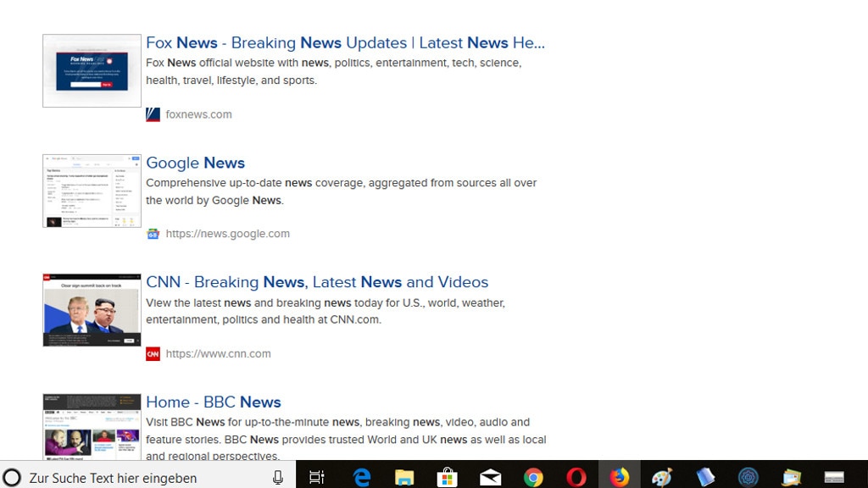Click the taskbar search input field
Image resolution: width=868 pixels, height=488 pixels.
[144, 476]
